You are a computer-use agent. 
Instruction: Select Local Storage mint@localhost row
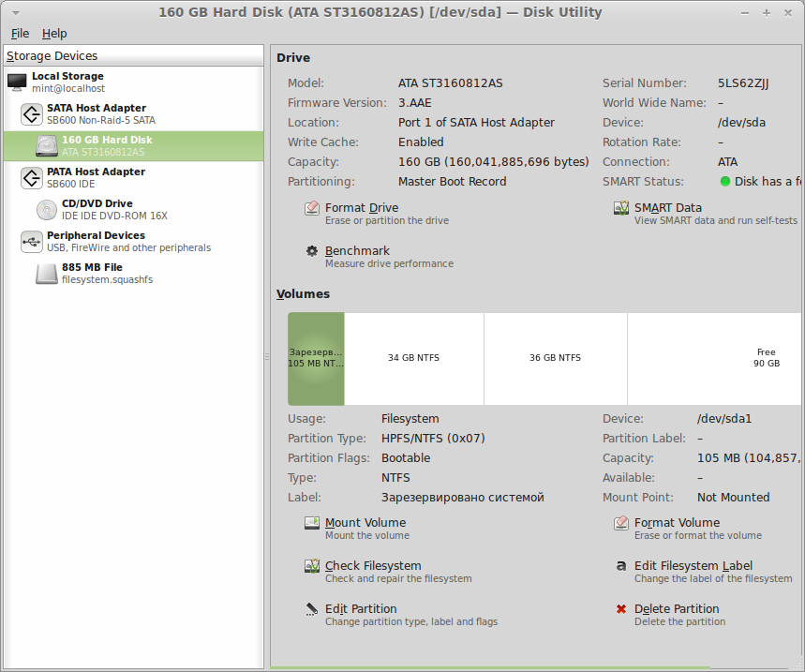133,82
